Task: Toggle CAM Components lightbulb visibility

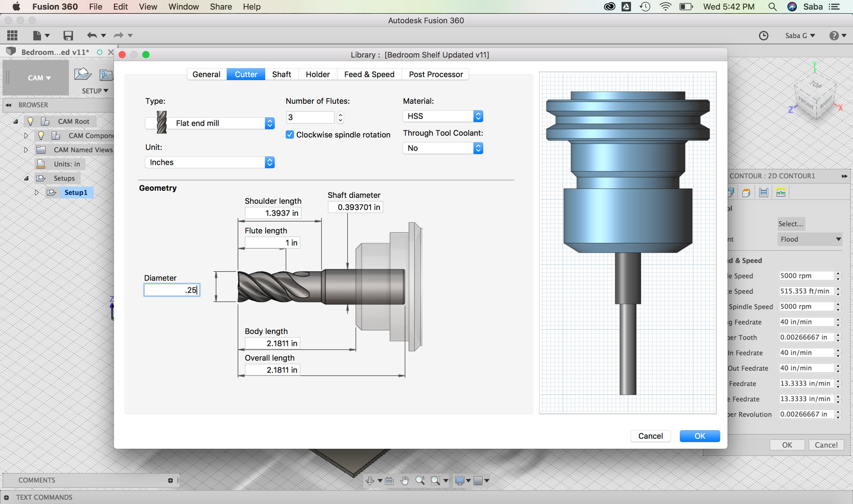Action: pyautogui.click(x=41, y=135)
